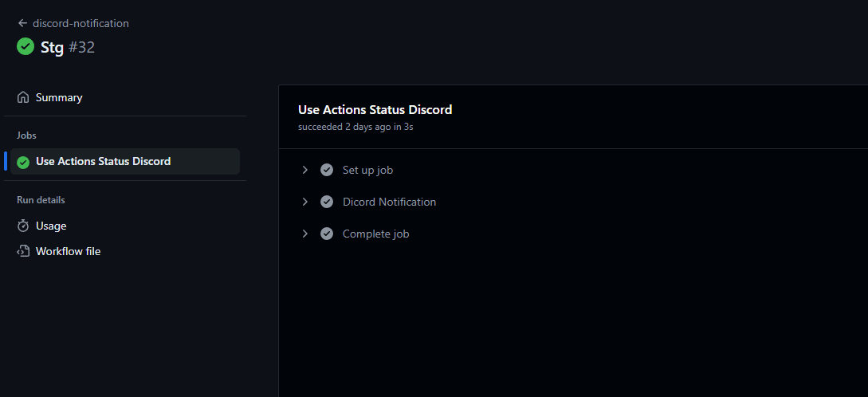Click the check icon beside Complete job
868x397 pixels.
[327, 234]
